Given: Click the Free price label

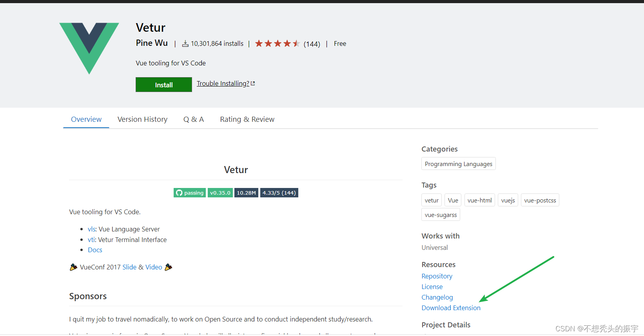Looking at the screenshot, I should (x=340, y=43).
